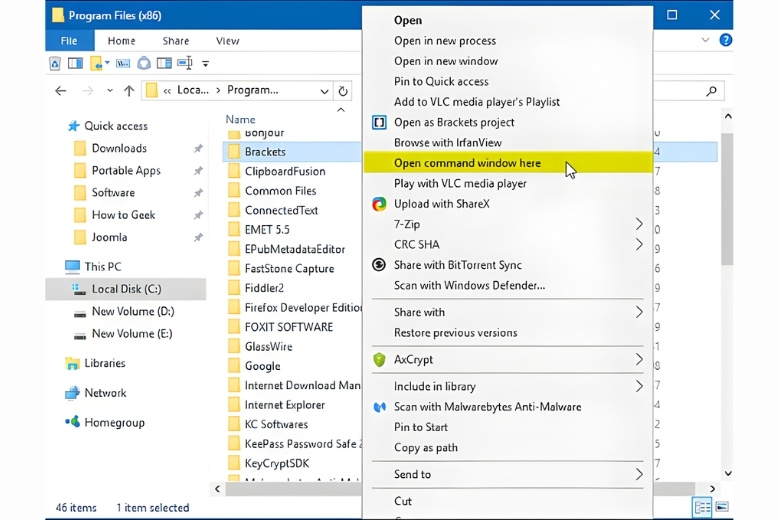Refresh the Program Files folder view
Image resolution: width=780 pixels, height=520 pixels.
point(343,91)
